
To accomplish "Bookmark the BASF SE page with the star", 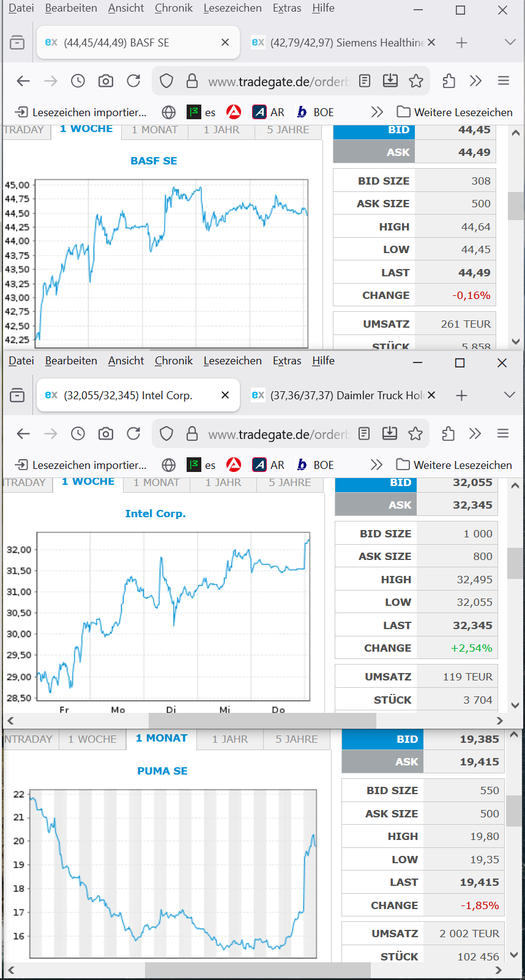I will 416,81.
